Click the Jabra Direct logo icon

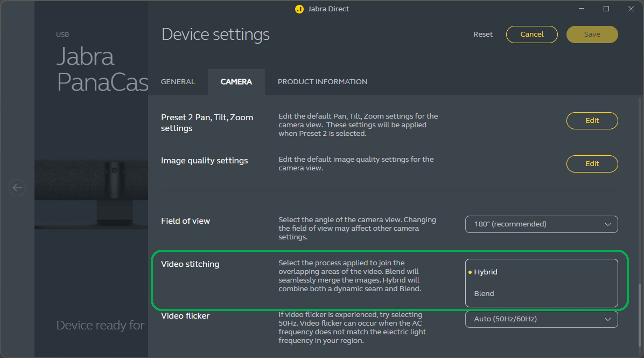(x=299, y=9)
